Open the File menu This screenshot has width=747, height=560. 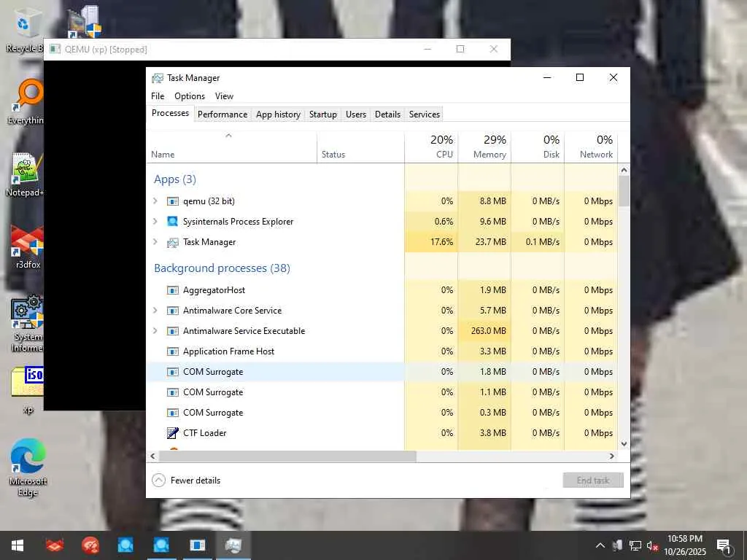[x=158, y=96]
